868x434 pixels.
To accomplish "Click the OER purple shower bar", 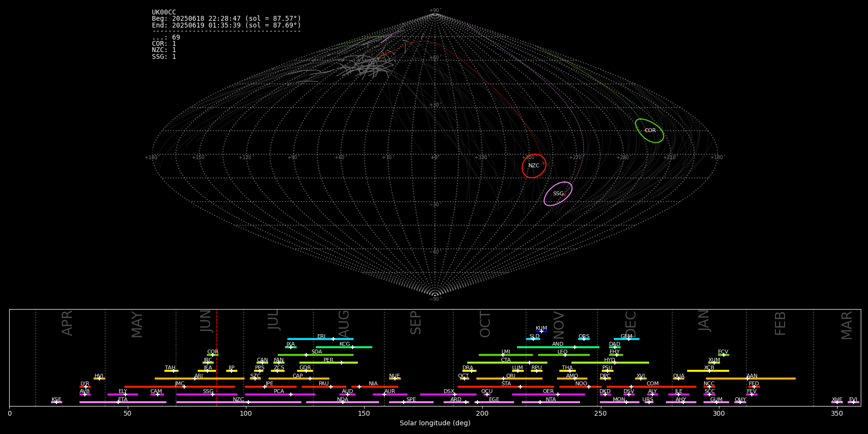I will (548, 394).
